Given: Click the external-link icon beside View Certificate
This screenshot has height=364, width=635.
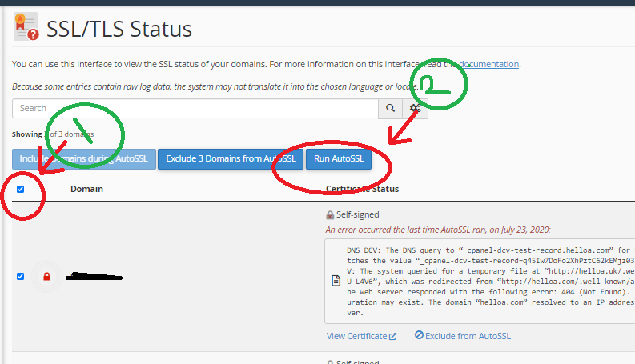Looking at the screenshot, I should coord(392,336).
